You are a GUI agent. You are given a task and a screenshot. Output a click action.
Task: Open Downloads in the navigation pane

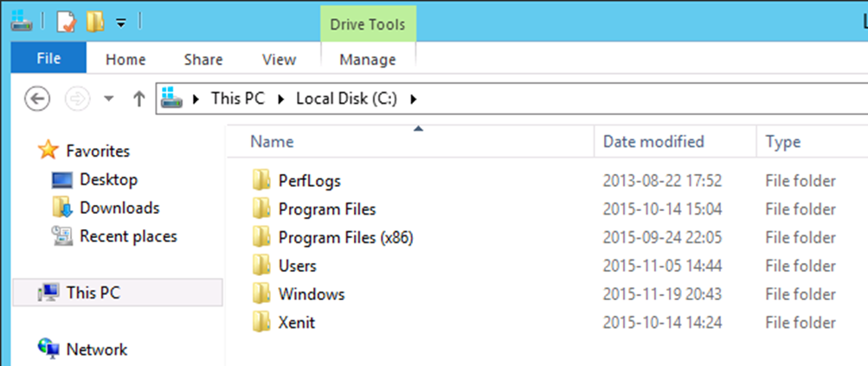[x=119, y=208]
